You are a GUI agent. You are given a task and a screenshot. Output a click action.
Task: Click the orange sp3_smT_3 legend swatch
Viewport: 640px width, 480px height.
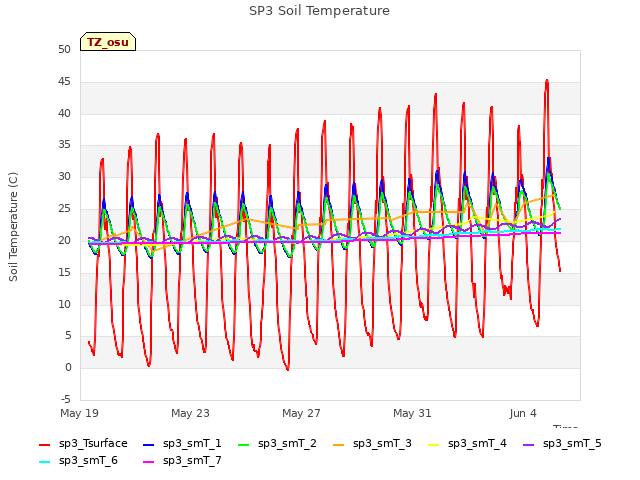tap(339, 444)
